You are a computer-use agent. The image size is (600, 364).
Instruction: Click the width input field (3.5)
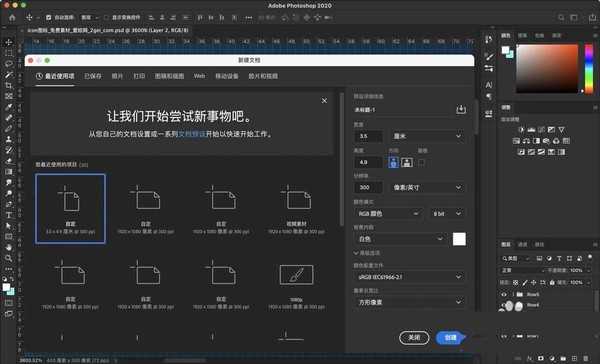368,136
